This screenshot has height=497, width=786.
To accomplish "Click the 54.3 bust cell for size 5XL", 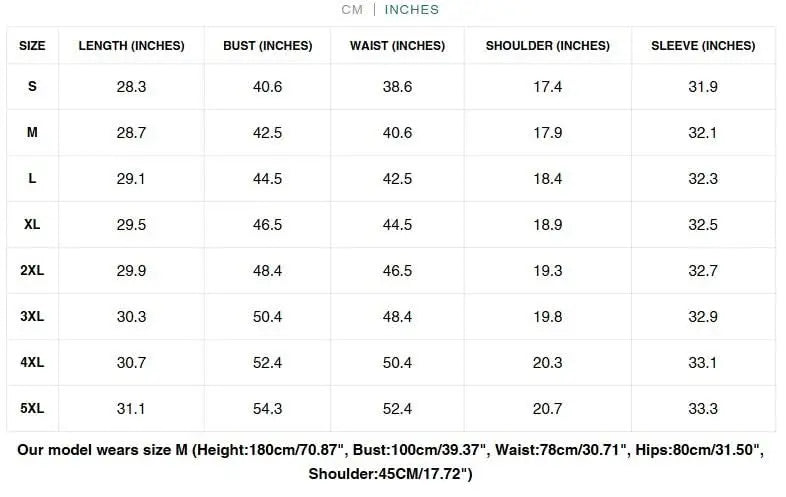I will pos(267,409).
